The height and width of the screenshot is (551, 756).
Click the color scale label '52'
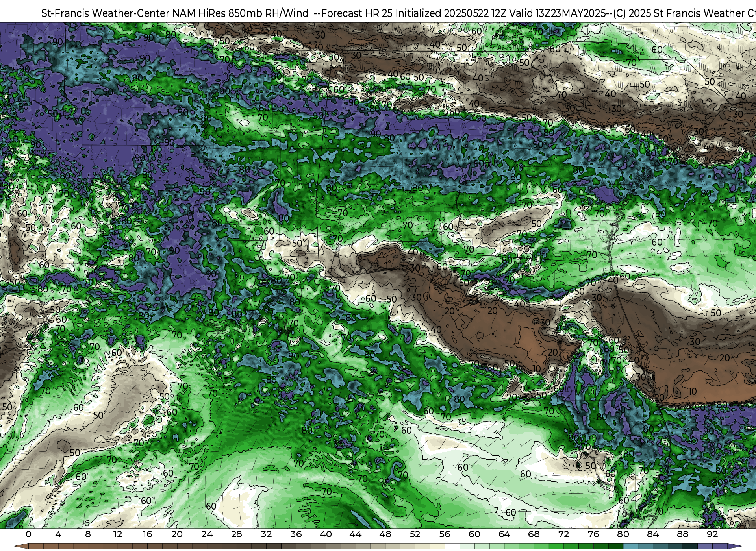(415, 534)
